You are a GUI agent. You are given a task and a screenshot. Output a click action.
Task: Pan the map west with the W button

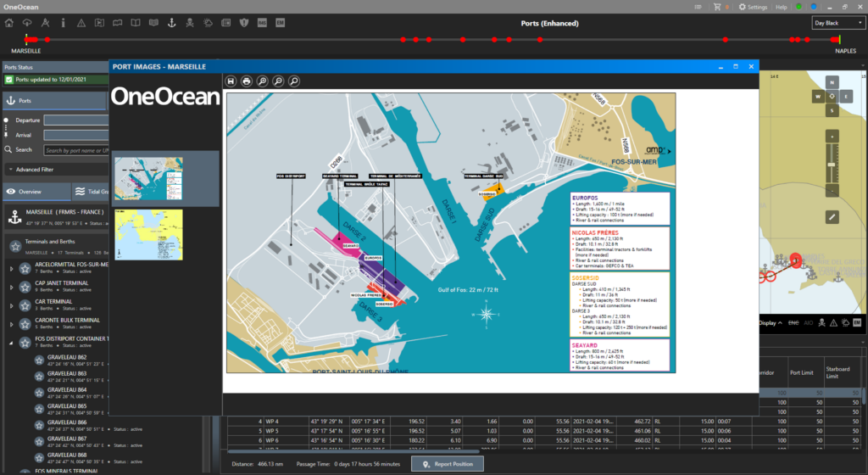point(818,97)
